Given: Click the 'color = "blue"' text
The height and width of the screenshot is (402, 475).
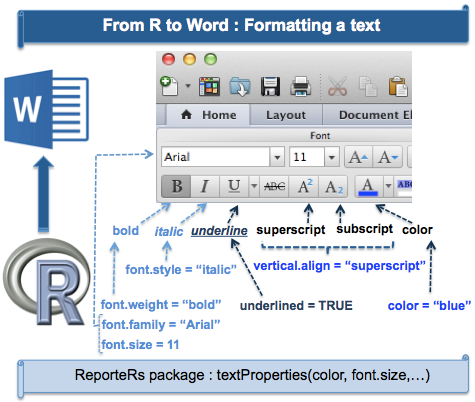Looking at the screenshot, I should point(429,305).
